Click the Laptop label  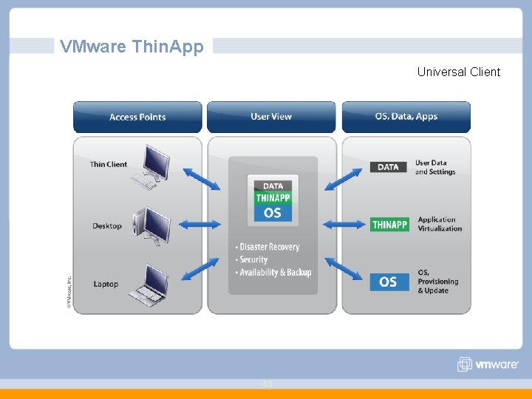click(x=106, y=284)
